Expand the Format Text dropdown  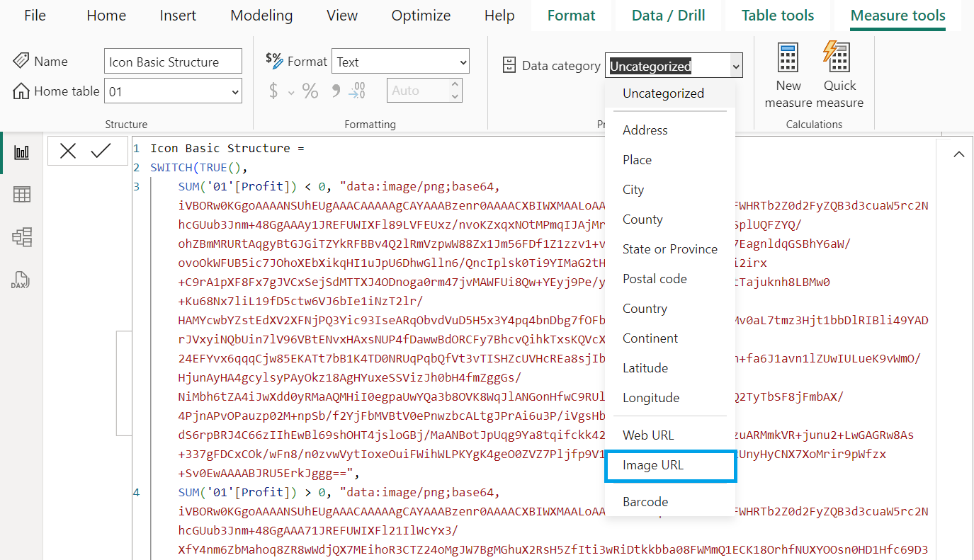(400, 62)
